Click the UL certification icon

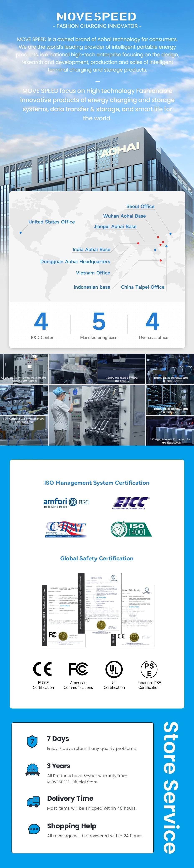click(114, 669)
